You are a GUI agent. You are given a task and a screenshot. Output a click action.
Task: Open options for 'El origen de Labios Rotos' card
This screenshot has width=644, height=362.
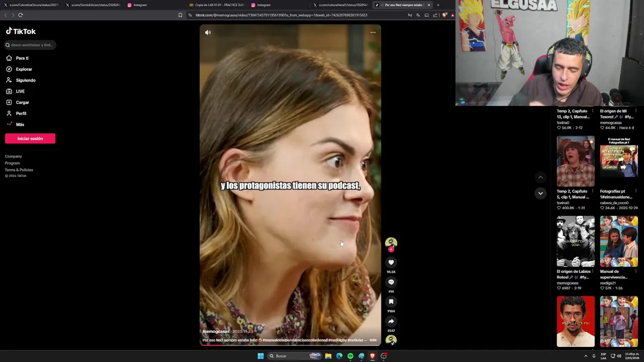click(592, 271)
